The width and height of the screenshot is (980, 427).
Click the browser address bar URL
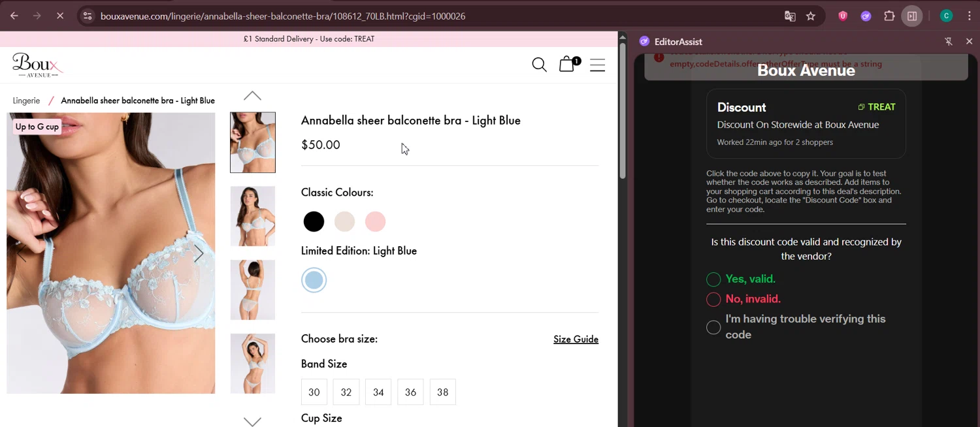pyautogui.click(x=283, y=16)
